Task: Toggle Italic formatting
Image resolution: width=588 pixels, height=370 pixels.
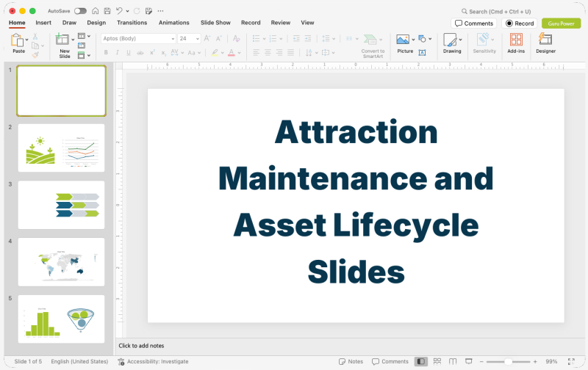Action: (x=118, y=53)
